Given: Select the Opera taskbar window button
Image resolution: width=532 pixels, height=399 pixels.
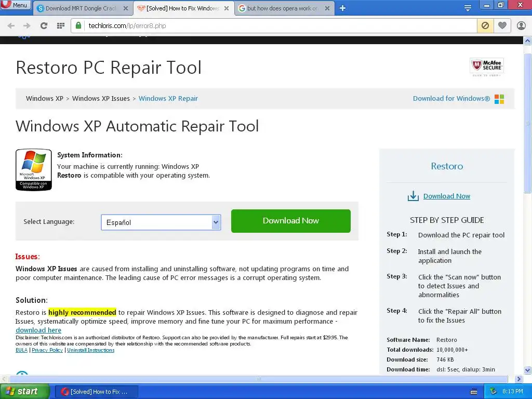Looking at the screenshot, I should click(96, 392).
